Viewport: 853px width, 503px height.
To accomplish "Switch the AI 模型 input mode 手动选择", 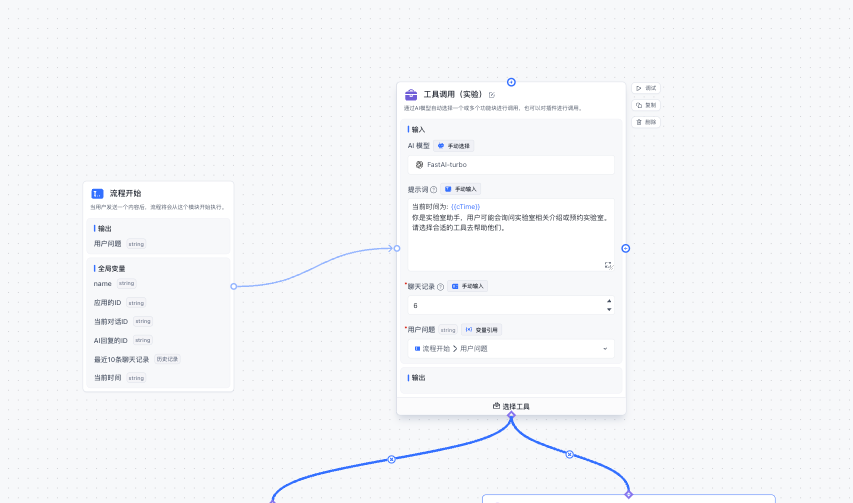I will coord(453,145).
